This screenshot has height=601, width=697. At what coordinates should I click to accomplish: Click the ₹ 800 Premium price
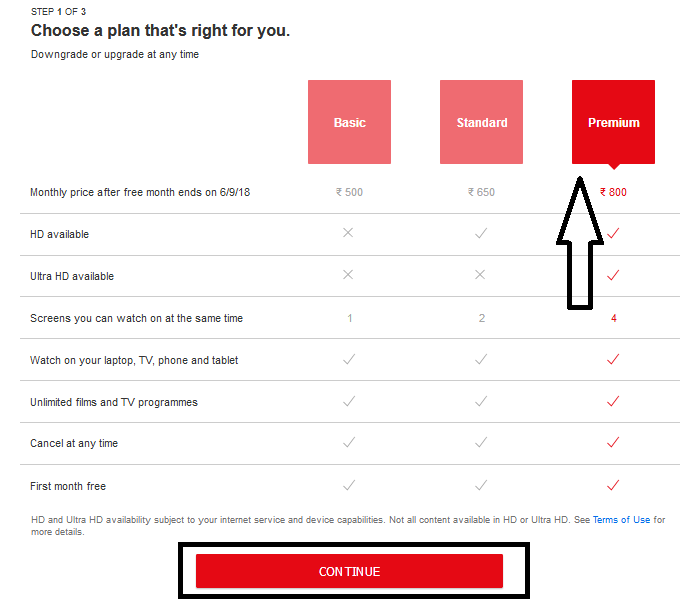[x=613, y=192]
